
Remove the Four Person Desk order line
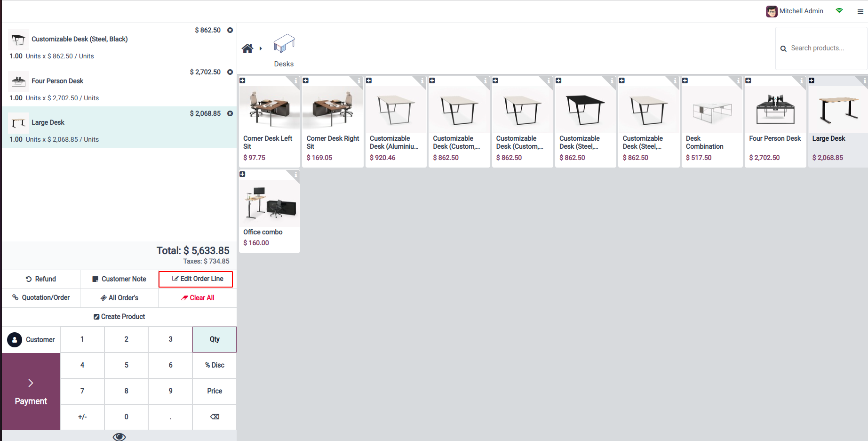pos(230,72)
